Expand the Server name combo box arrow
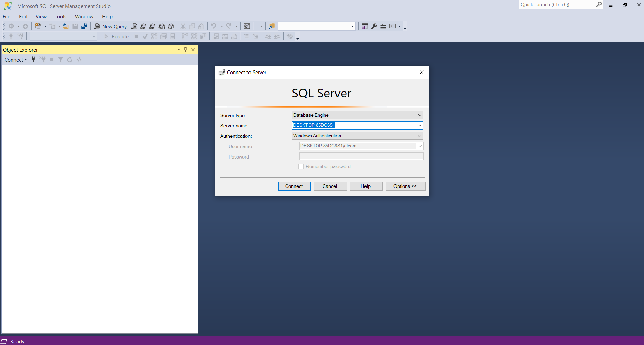 click(x=420, y=125)
